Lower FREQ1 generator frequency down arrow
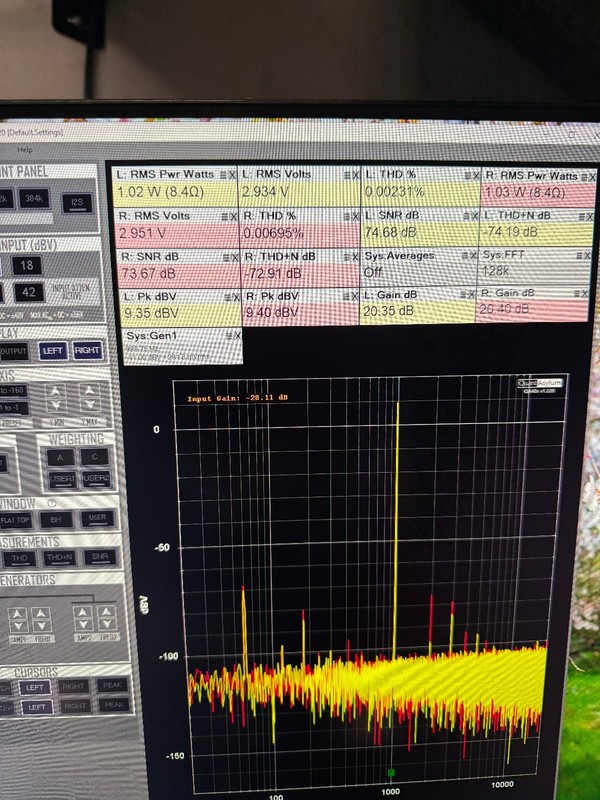Screen dimensions: 600x800 coord(41,626)
